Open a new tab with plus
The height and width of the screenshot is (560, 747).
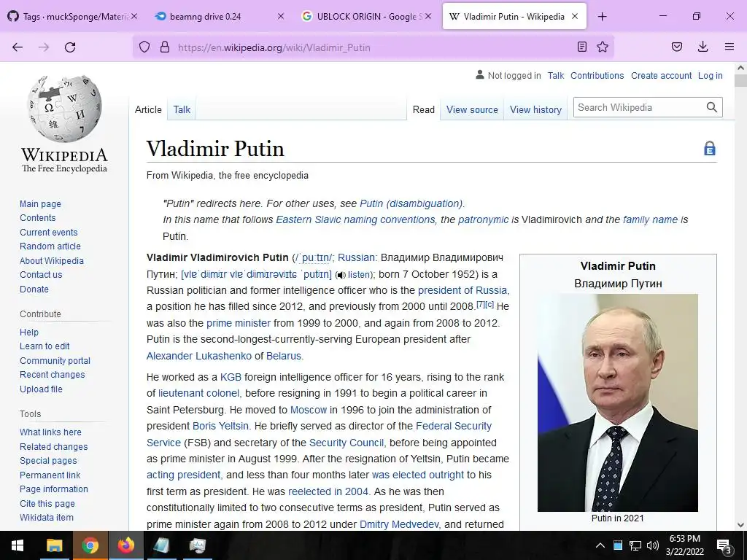click(x=602, y=17)
